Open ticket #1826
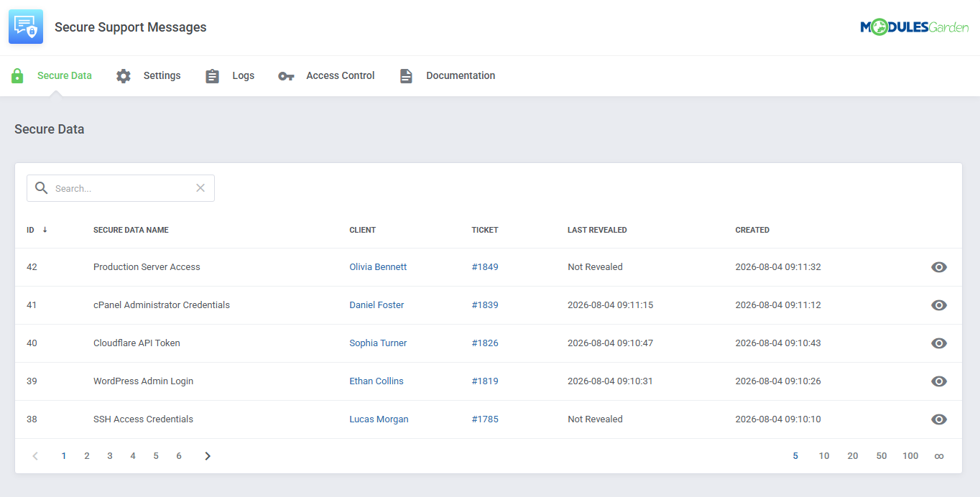Screen dimensions: 980x497 click(485, 343)
